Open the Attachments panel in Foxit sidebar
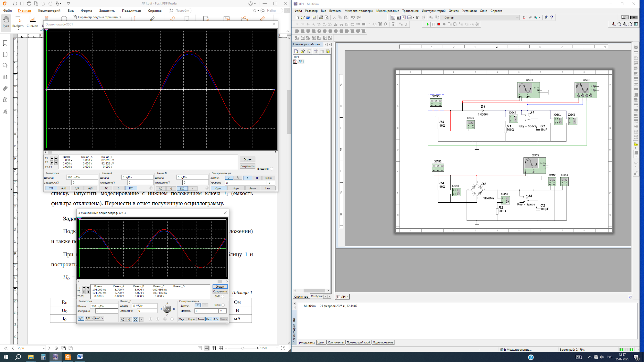Viewport: 644px width, 362px height. [5, 88]
